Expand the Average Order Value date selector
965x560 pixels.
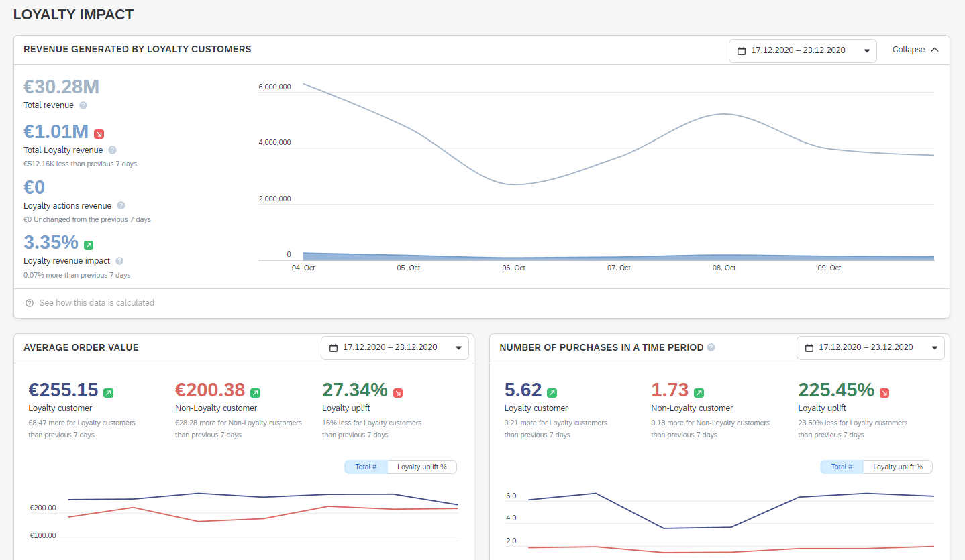(x=459, y=347)
